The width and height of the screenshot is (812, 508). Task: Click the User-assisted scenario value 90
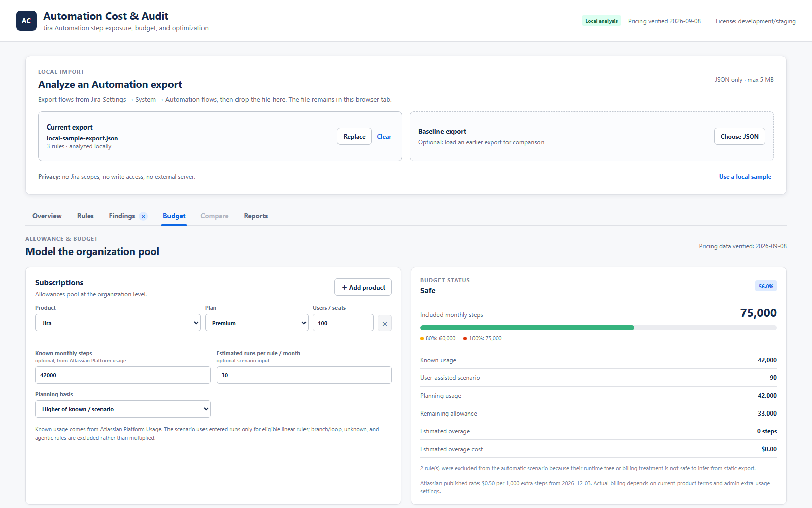[x=773, y=378]
